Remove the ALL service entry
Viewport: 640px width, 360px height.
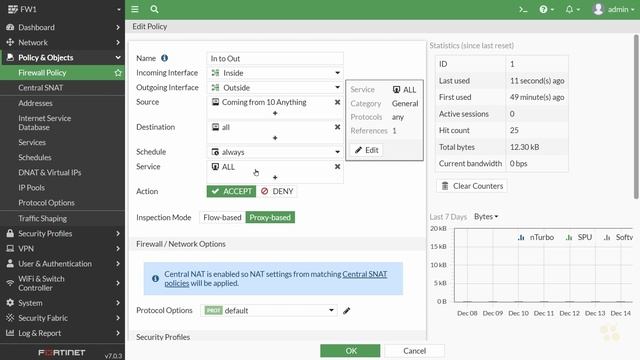tap(337, 167)
